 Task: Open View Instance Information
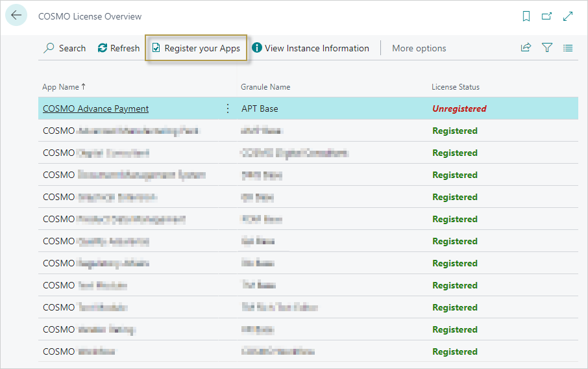click(x=310, y=48)
